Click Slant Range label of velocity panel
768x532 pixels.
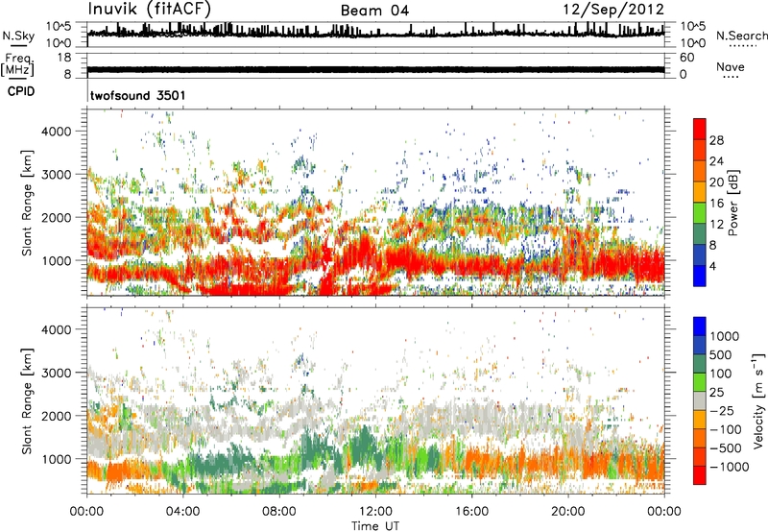click(27, 401)
